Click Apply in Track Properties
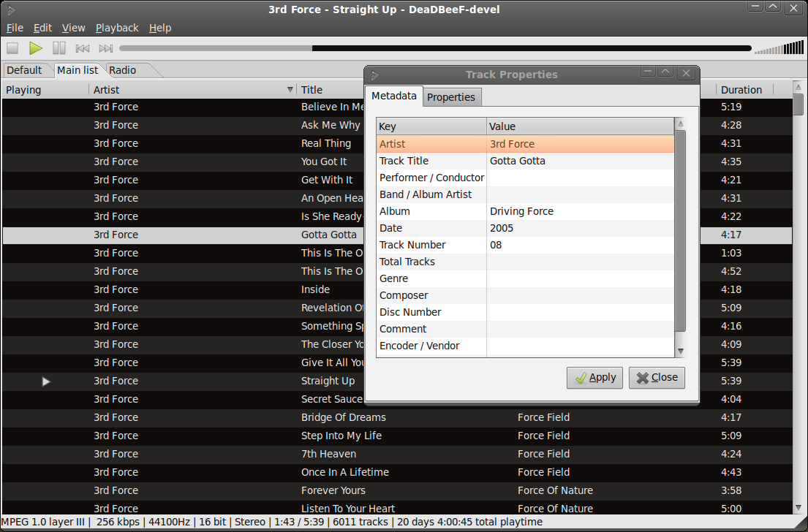 594,378
